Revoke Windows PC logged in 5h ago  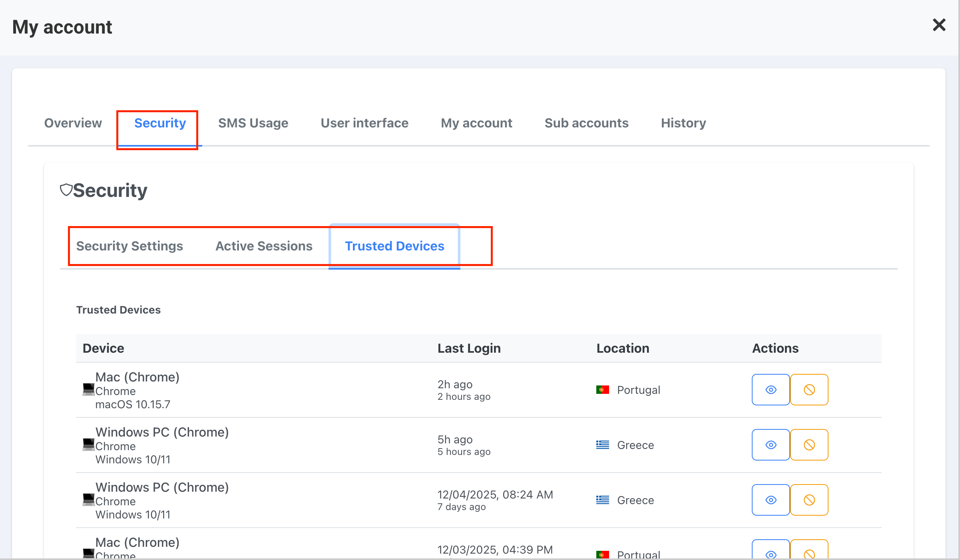pos(809,445)
